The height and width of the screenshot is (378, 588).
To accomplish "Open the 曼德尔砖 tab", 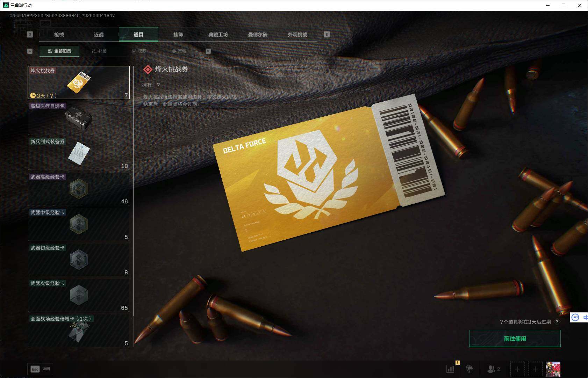I will (258, 35).
